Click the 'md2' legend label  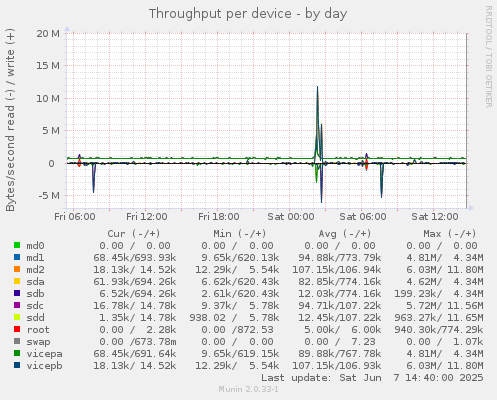(x=35, y=270)
